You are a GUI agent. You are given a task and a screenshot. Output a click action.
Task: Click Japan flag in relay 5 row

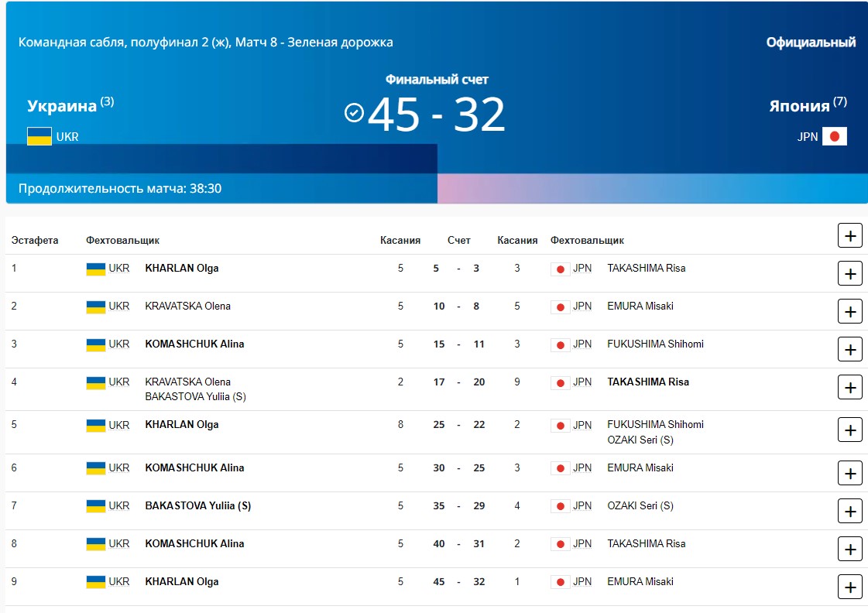click(x=561, y=426)
